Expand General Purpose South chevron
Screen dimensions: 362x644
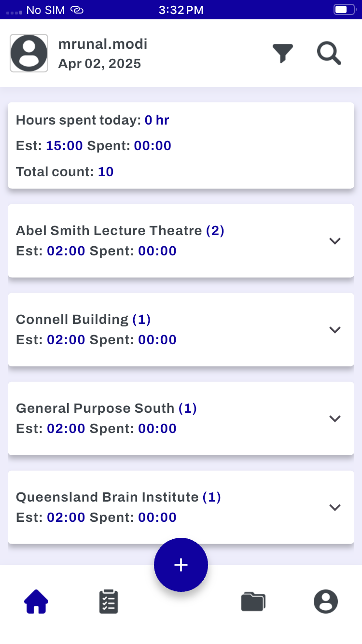click(x=335, y=419)
